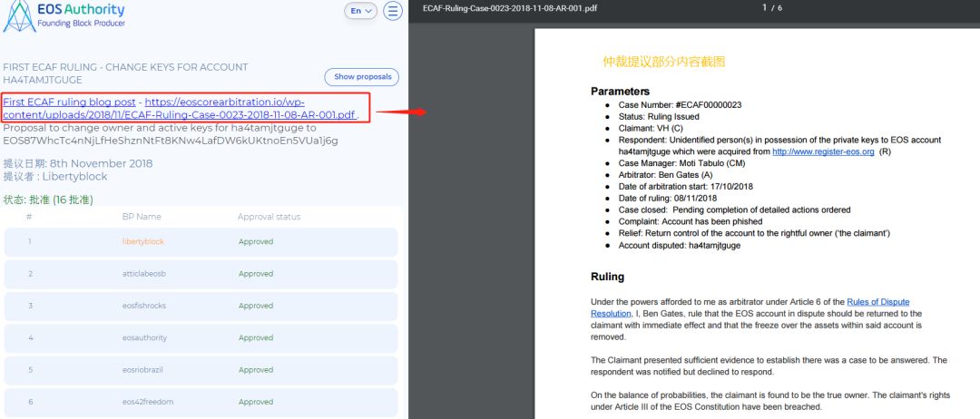Click the Arbitrator: Ben Gates line
Image resolution: width=980 pixels, height=419 pixels.
(666, 175)
